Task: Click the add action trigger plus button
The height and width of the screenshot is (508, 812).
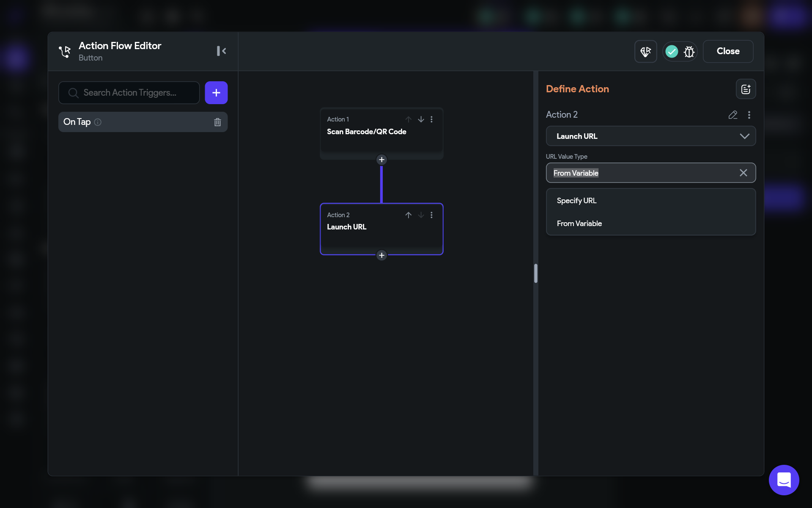Action: pos(216,93)
